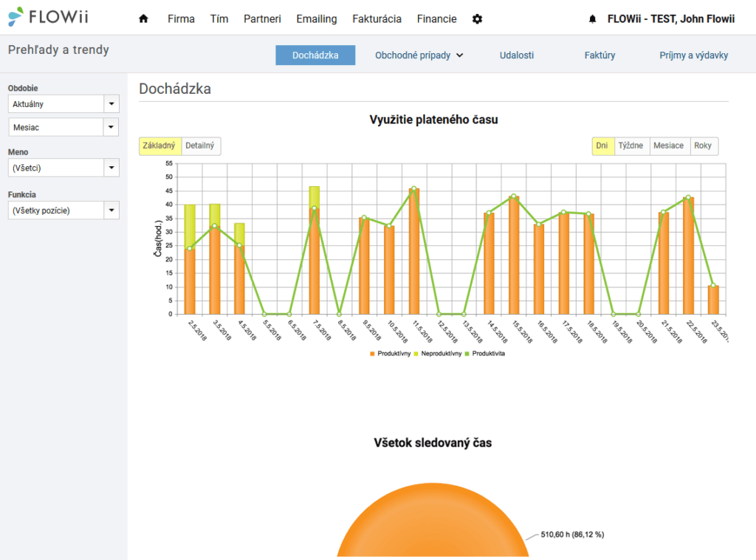The image size is (756, 560).
Task: Open the Partneri menu
Action: coord(262,18)
